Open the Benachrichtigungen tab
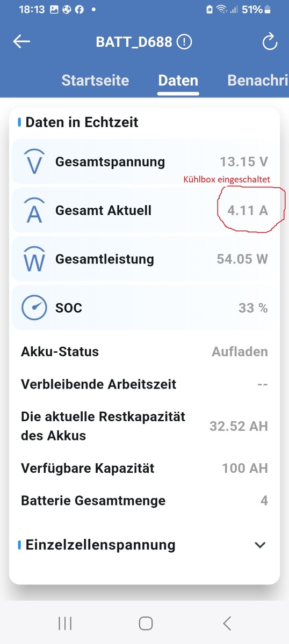 coord(258,80)
